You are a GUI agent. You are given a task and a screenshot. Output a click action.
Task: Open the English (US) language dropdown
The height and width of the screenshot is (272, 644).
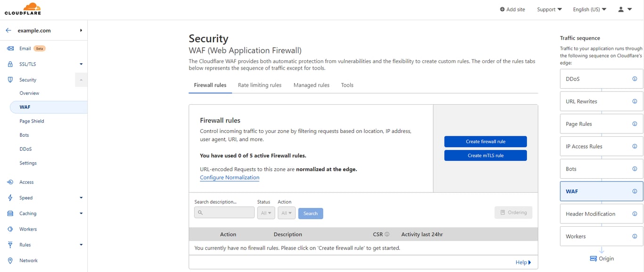(589, 8)
